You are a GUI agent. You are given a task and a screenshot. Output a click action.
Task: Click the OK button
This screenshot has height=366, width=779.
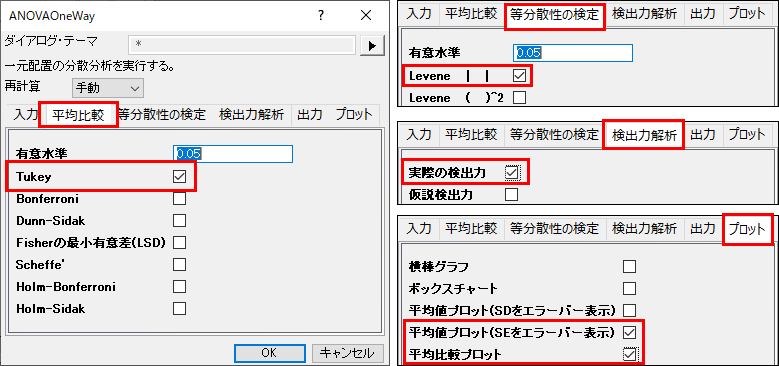[269, 353]
